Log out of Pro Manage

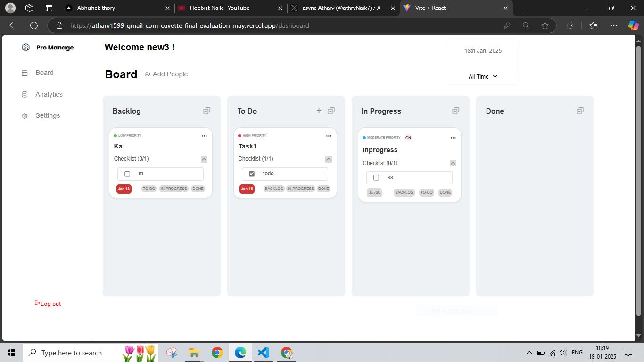click(x=48, y=304)
